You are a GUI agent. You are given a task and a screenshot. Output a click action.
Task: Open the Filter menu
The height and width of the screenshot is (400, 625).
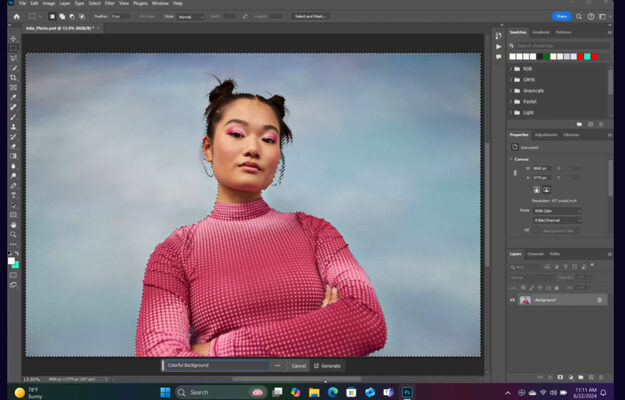point(110,3)
